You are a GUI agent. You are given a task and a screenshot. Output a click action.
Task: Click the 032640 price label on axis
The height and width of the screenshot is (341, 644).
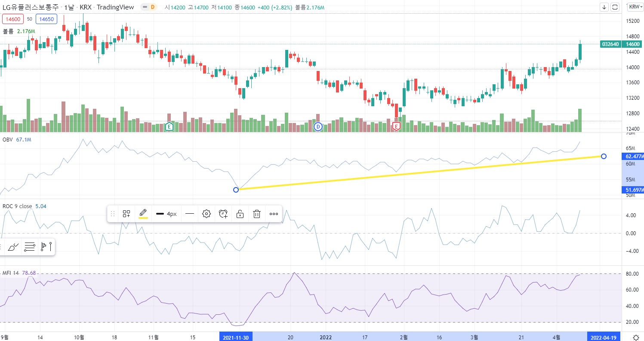click(611, 44)
